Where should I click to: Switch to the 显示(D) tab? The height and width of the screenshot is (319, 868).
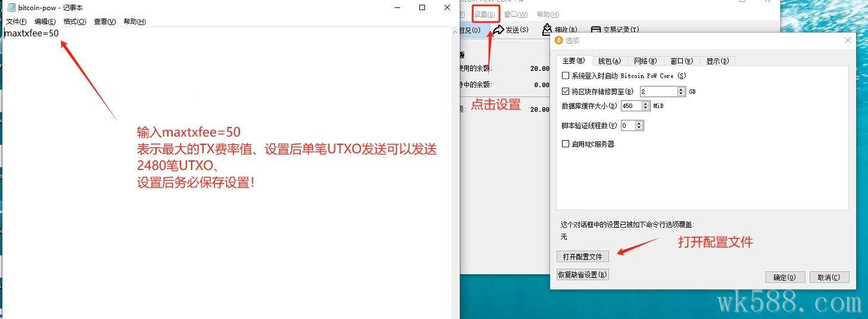717,61
